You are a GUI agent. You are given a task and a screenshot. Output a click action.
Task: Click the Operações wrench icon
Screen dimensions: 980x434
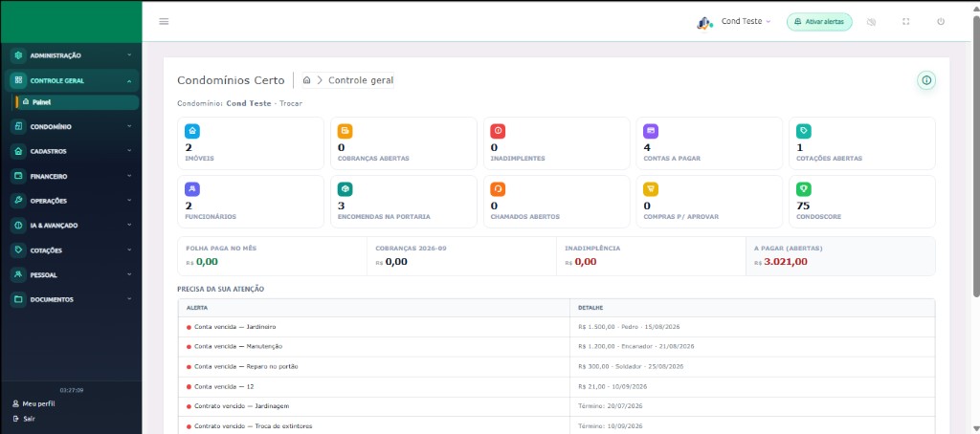pos(18,201)
